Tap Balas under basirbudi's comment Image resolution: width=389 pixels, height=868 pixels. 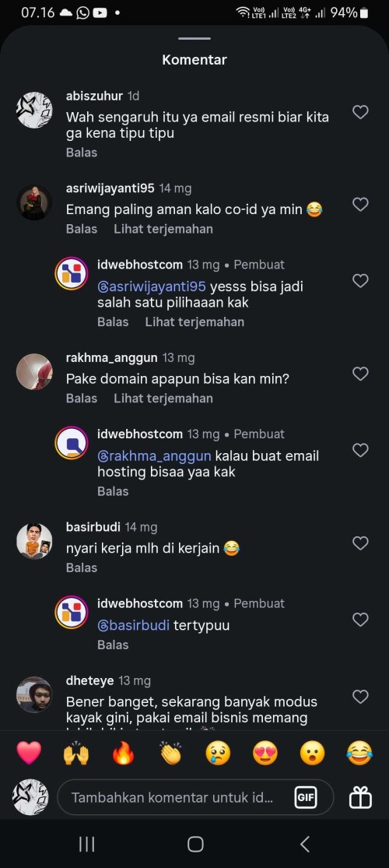[x=82, y=568]
